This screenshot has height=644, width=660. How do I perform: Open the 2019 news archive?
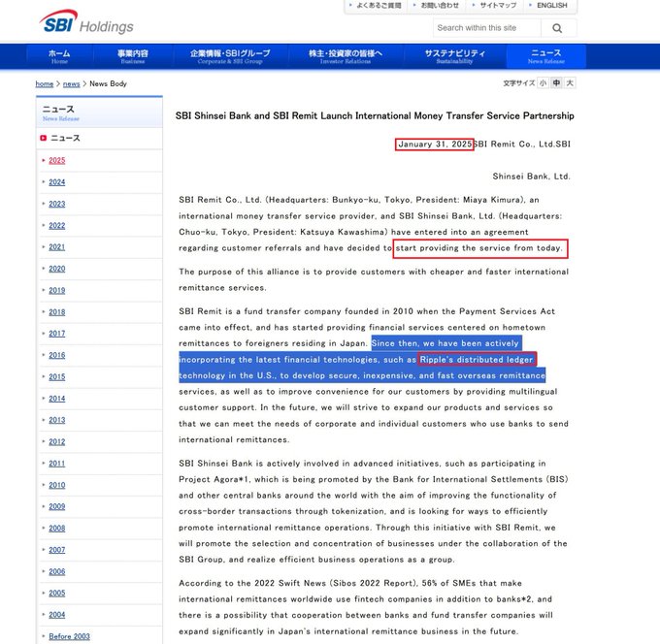click(57, 290)
